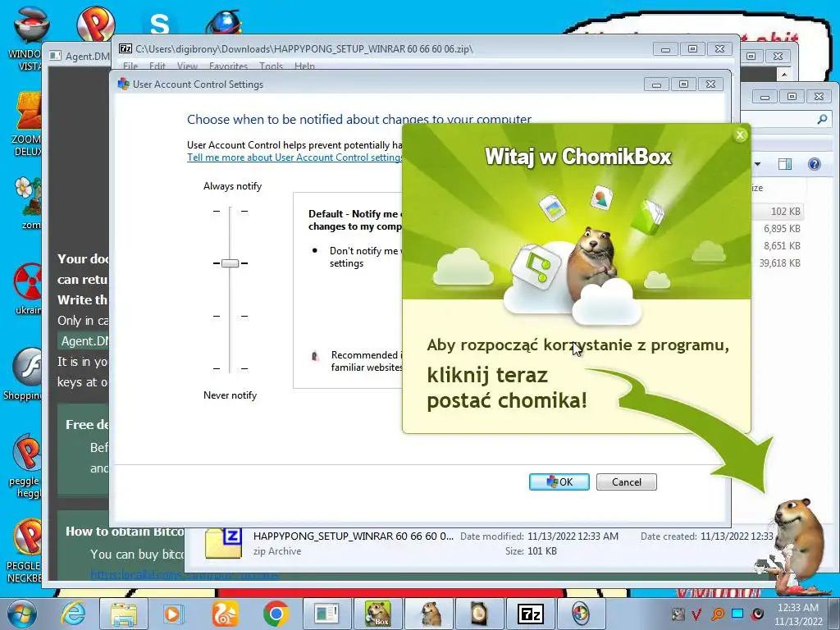Click HAPPYPONG_SETUP_WINRAR file name in details pane
This screenshot has height=630, width=840.
tap(353, 536)
